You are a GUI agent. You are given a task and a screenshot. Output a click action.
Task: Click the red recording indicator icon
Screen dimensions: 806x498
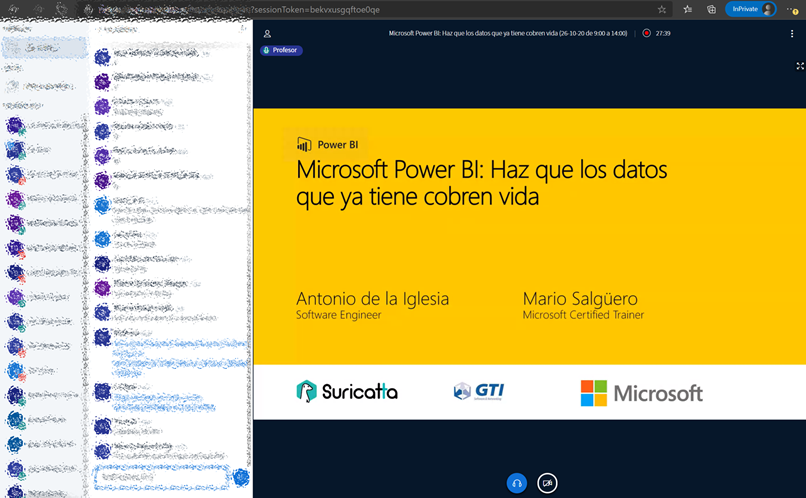(647, 33)
